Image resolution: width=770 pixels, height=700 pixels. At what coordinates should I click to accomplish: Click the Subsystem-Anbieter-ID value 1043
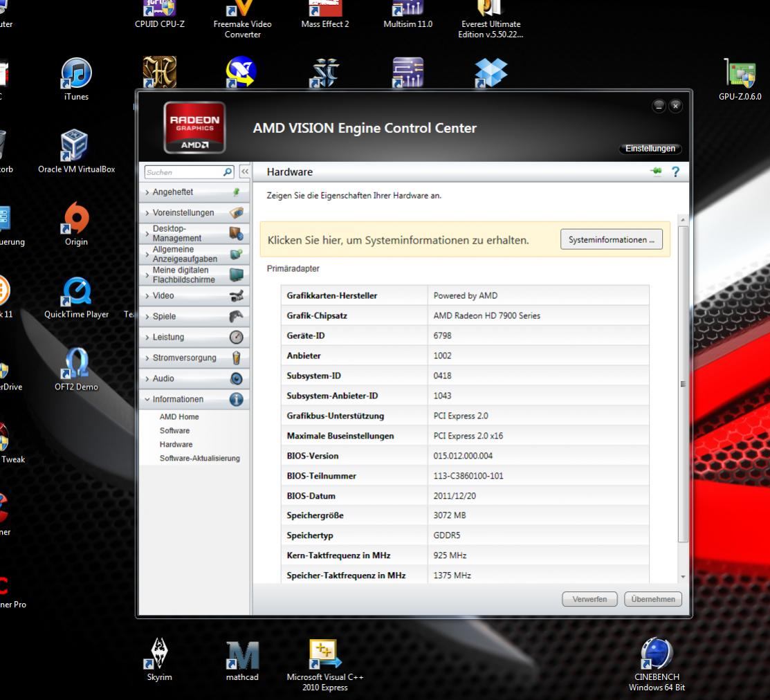[442, 396]
